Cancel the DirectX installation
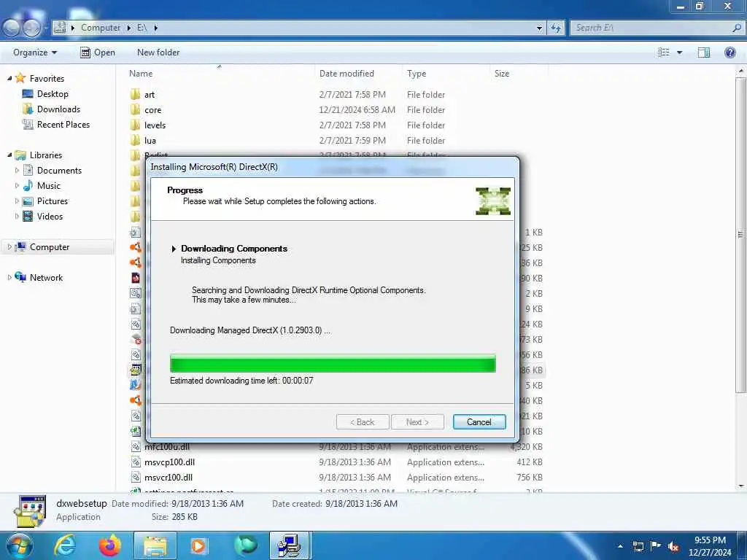 [x=479, y=422]
